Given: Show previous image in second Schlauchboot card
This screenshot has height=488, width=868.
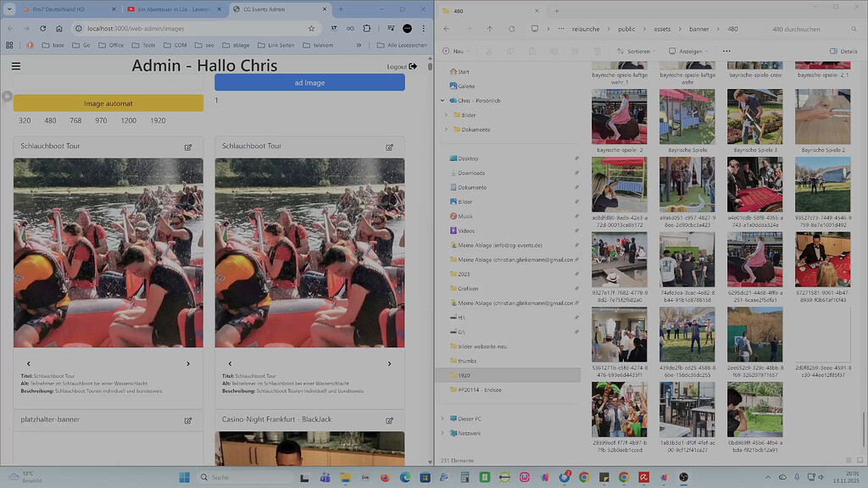Looking at the screenshot, I should point(231,363).
